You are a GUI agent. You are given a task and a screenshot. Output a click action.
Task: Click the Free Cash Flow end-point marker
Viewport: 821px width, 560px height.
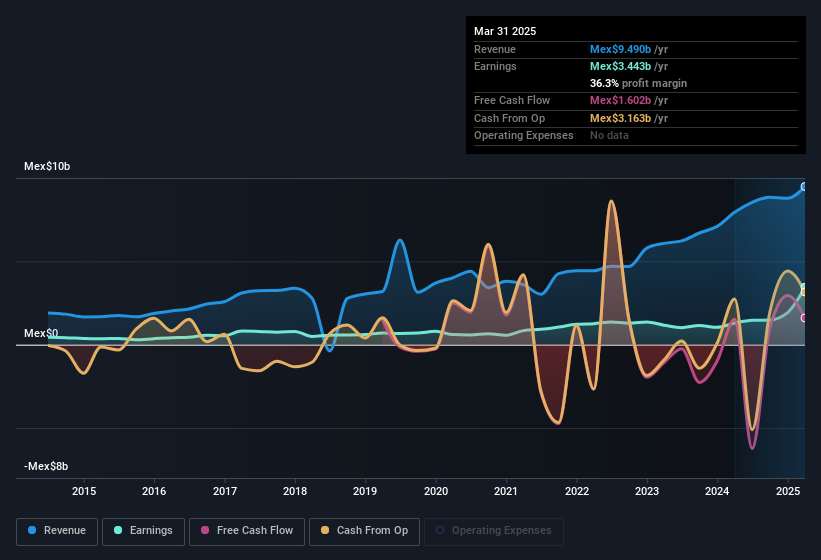pos(804,318)
